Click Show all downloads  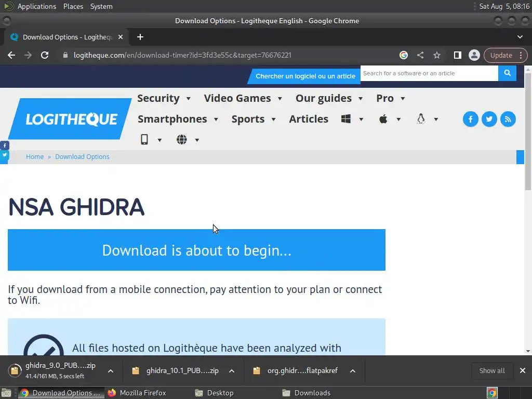[x=492, y=371]
